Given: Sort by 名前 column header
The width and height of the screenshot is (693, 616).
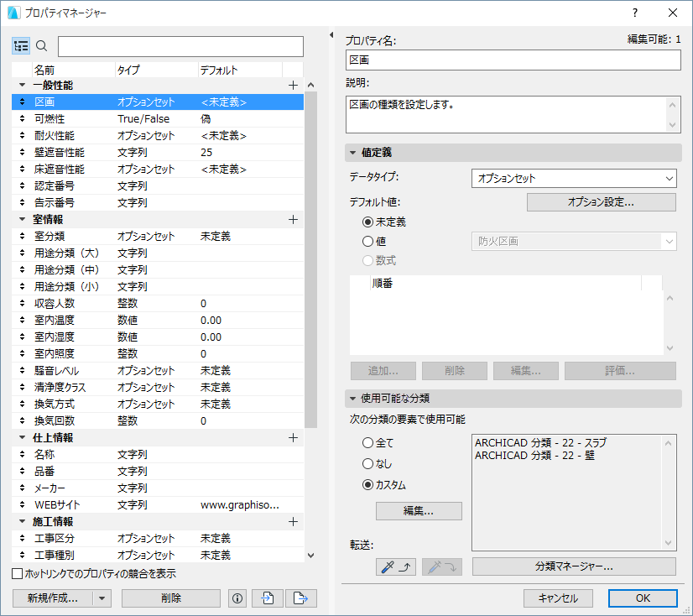Looking at the screenshot, I should [73, 70].
